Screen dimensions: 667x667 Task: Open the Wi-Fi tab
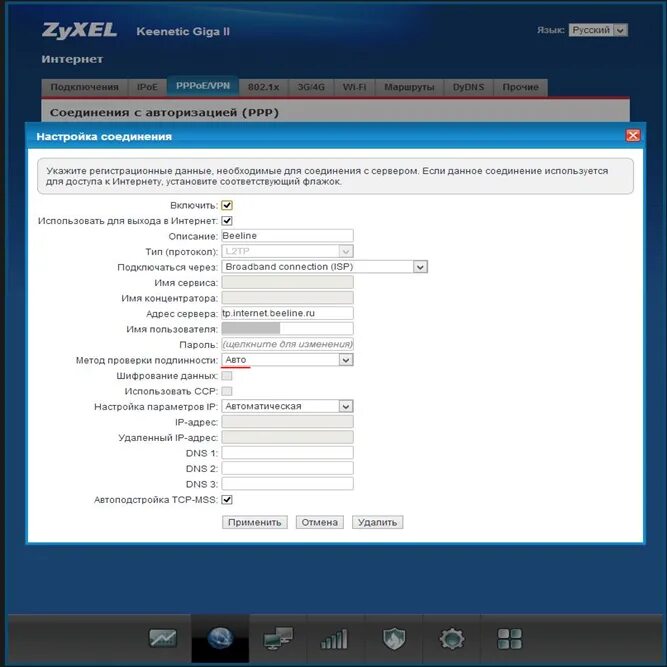click(354, 87)
